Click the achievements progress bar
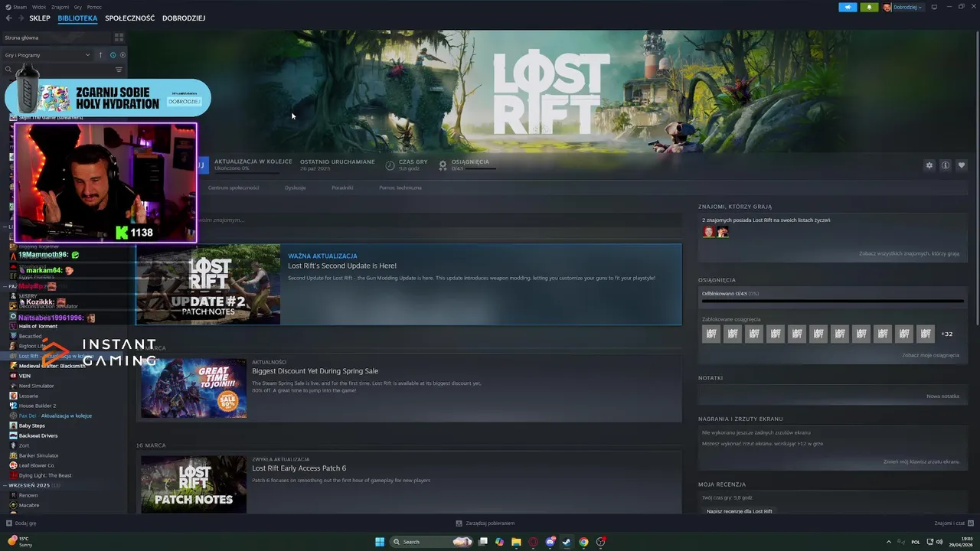 (x=832, y=301)
